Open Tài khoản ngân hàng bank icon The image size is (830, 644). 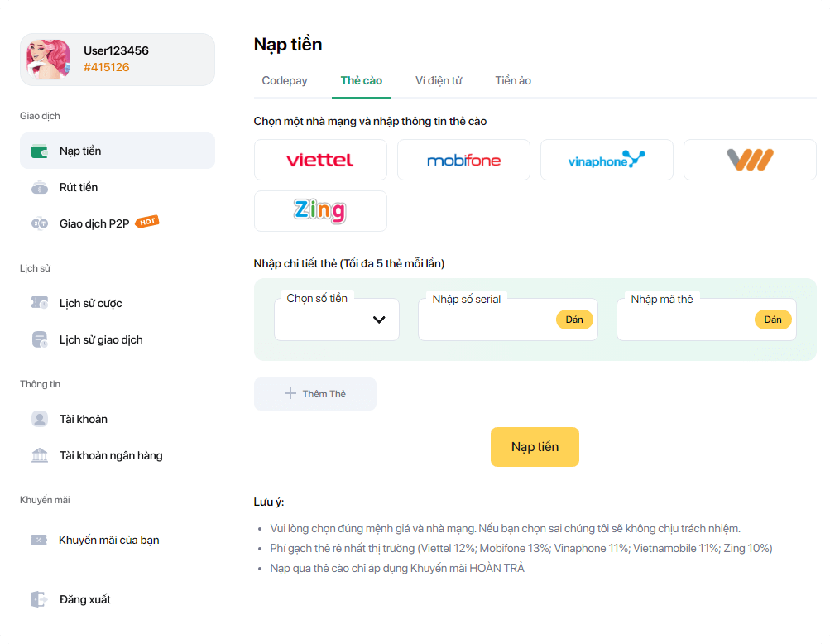[x=40, y=455]
